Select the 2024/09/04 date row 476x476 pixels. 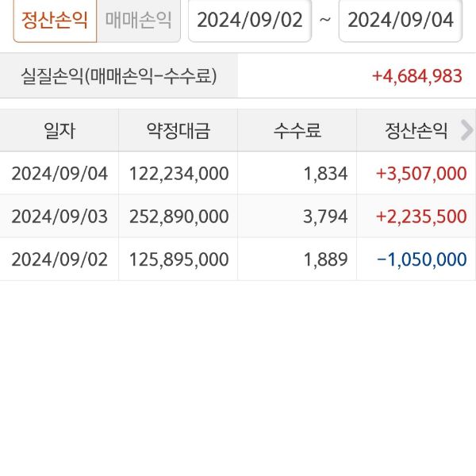[x=59, y=174]
